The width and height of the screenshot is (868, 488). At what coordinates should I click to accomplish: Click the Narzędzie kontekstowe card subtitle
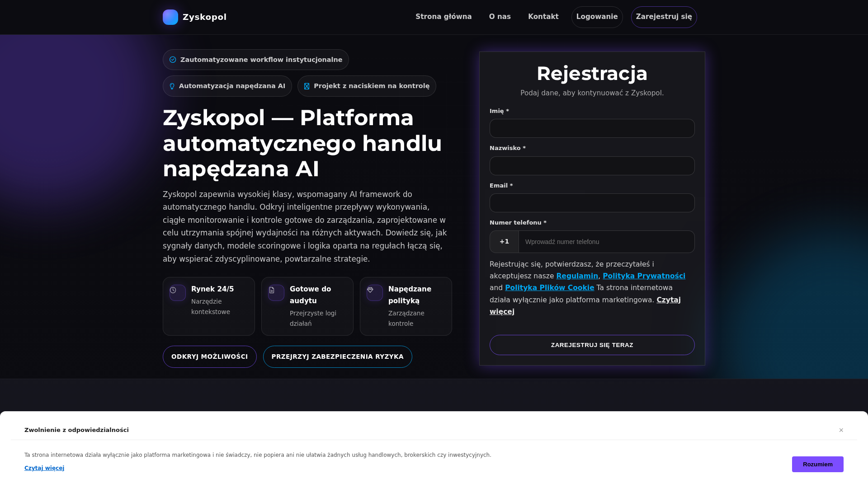pyautogui.click(x=211, y=307)
